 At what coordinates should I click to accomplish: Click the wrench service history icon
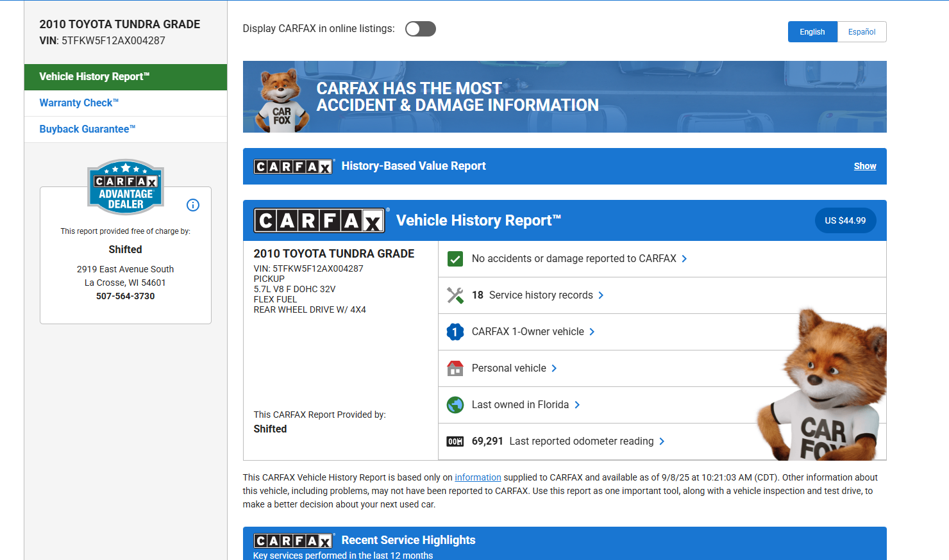pyautogui.click(x=455, y=295)
